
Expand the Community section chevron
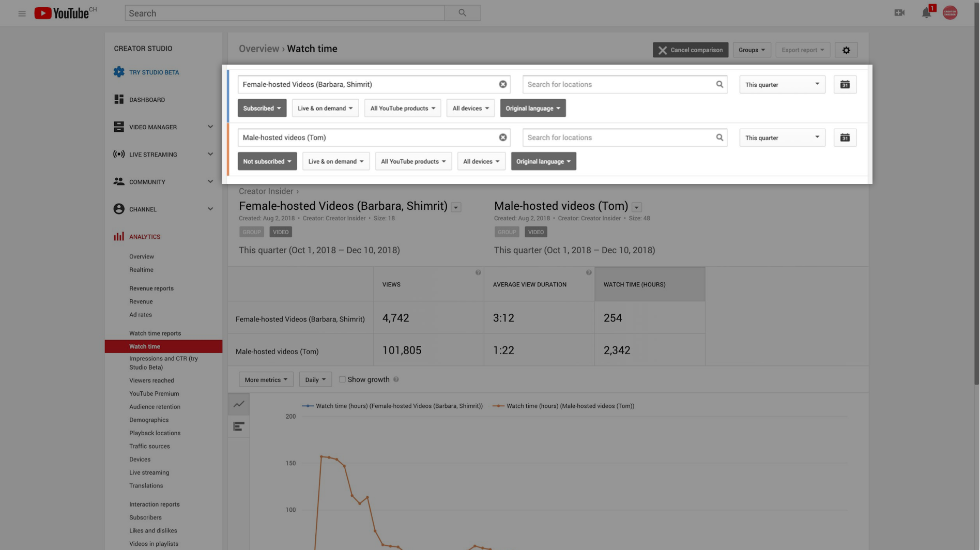click(x=210, y=181)
